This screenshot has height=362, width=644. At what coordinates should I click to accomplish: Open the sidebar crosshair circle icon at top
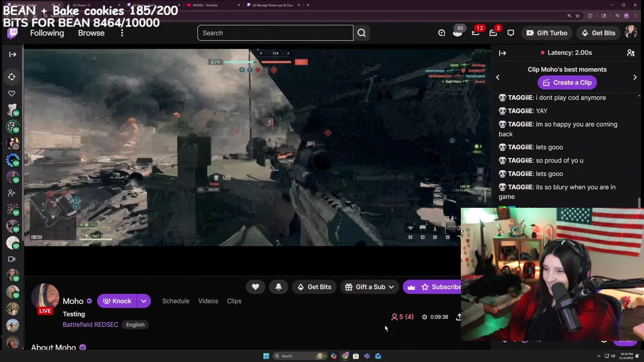(12, 77)
